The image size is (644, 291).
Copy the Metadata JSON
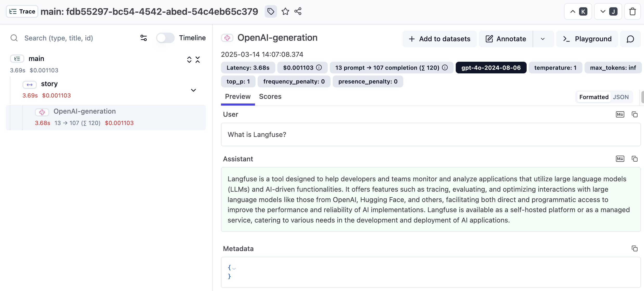click(x=634, y=248)
